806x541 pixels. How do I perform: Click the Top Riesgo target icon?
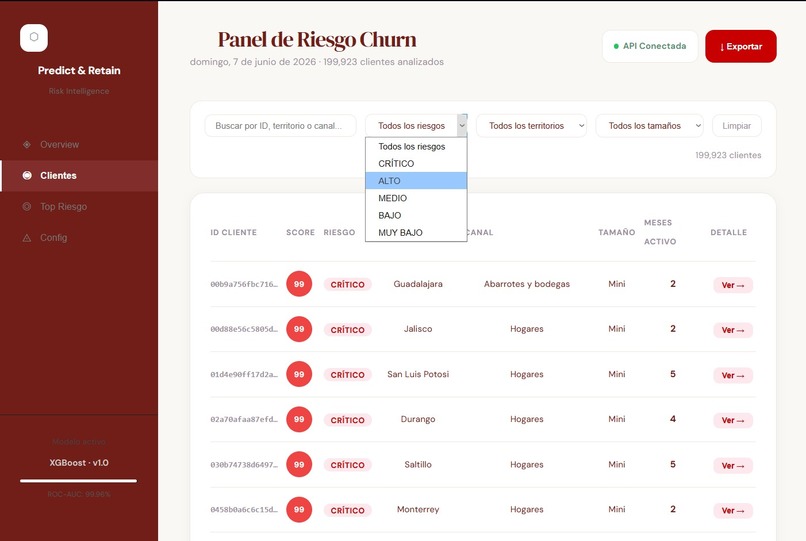point(27,207)
